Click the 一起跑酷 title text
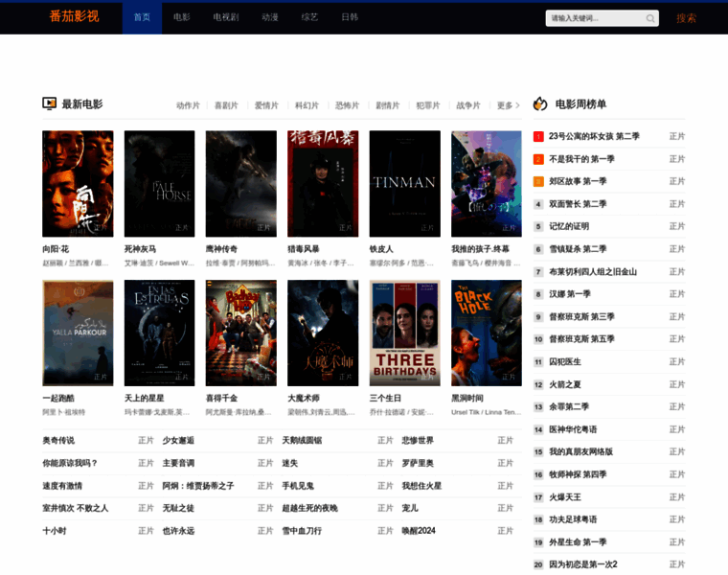Viewport: 728px width, 575px height. click(58, 399)
